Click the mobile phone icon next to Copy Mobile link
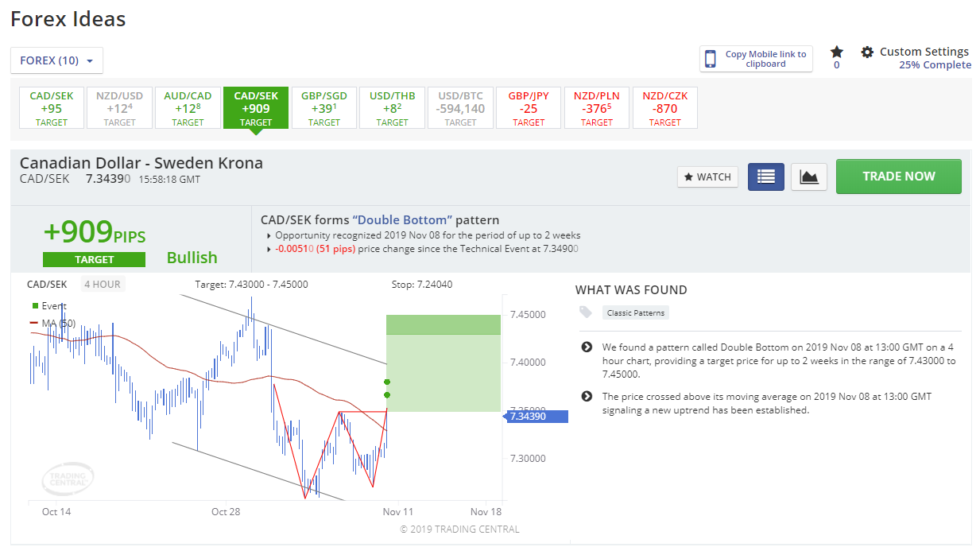Viewport: 980px width, 547px height. coord(711,58)
